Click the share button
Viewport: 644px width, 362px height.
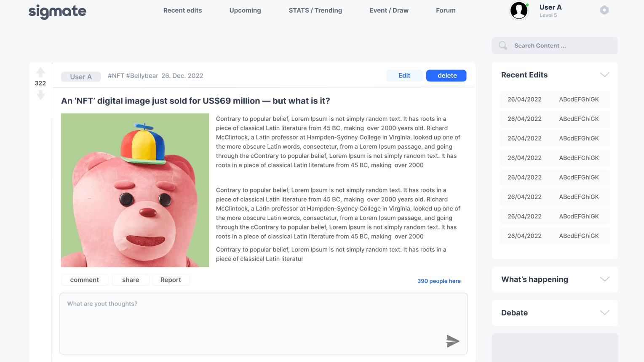coord(131,280)
